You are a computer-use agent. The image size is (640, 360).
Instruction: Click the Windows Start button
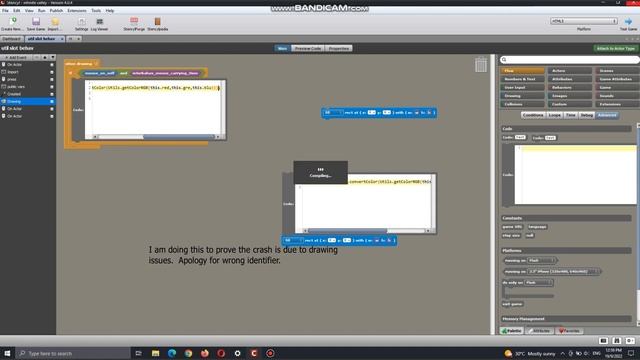(7, 353)
